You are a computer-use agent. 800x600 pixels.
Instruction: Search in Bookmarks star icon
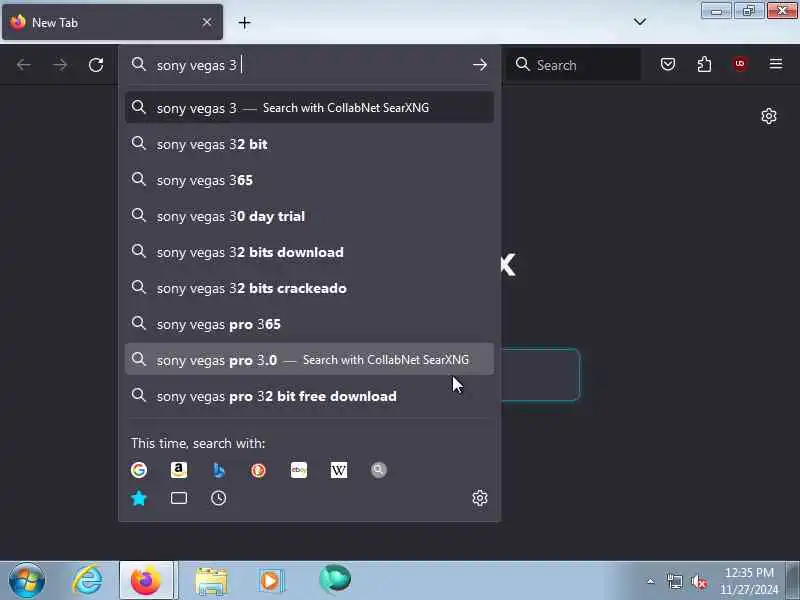(139, 498)
